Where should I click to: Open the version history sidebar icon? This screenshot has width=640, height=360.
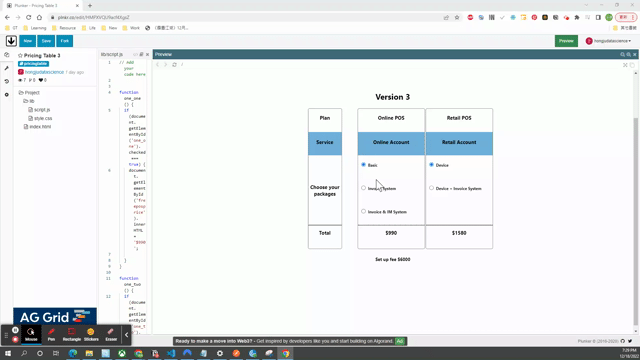click(7, 81)
